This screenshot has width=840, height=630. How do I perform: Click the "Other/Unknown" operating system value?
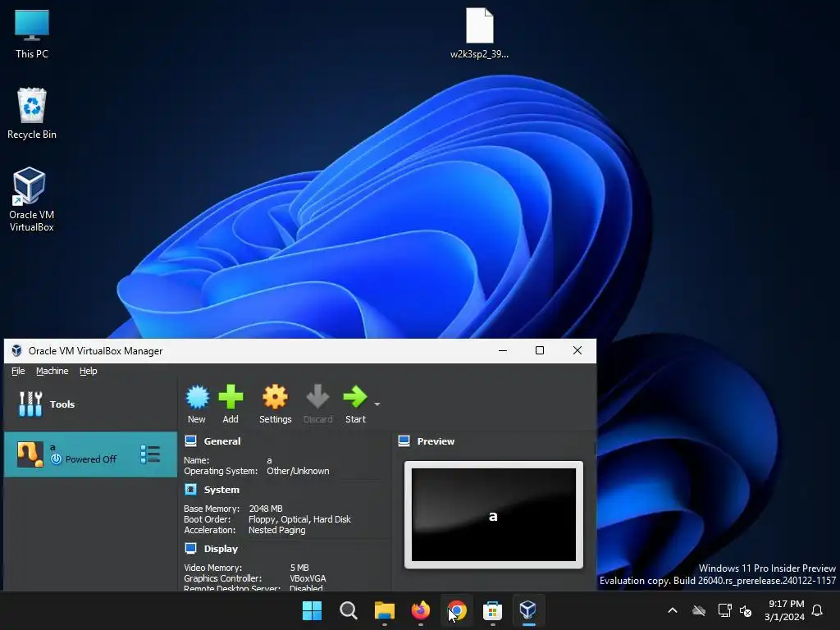pyautogui.click(x=298, y=471)
